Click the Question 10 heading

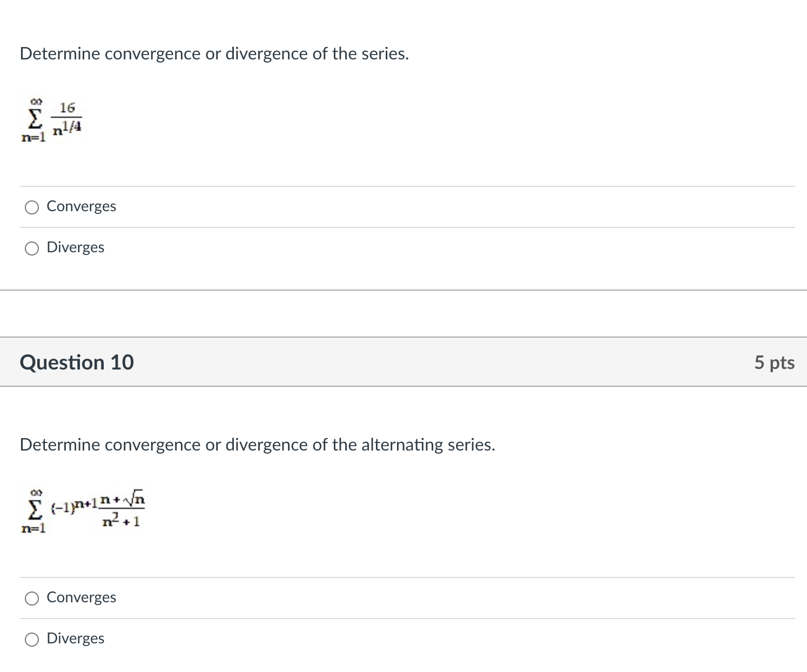(77, 362)
